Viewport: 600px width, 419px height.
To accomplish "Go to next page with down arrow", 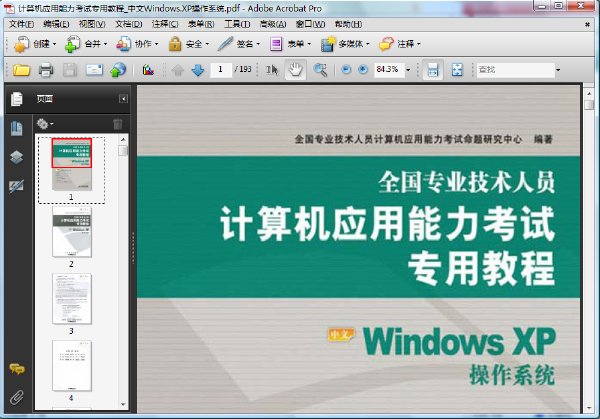I will click(197, 70).
